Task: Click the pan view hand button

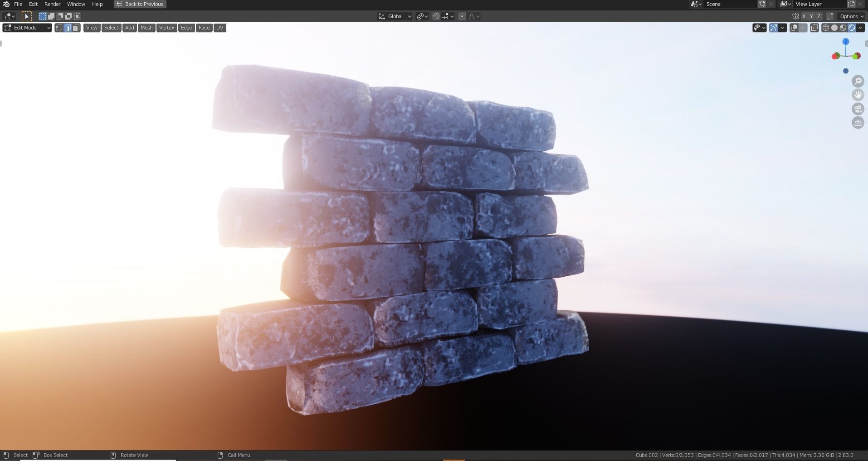Action: (x=858, y=95)
